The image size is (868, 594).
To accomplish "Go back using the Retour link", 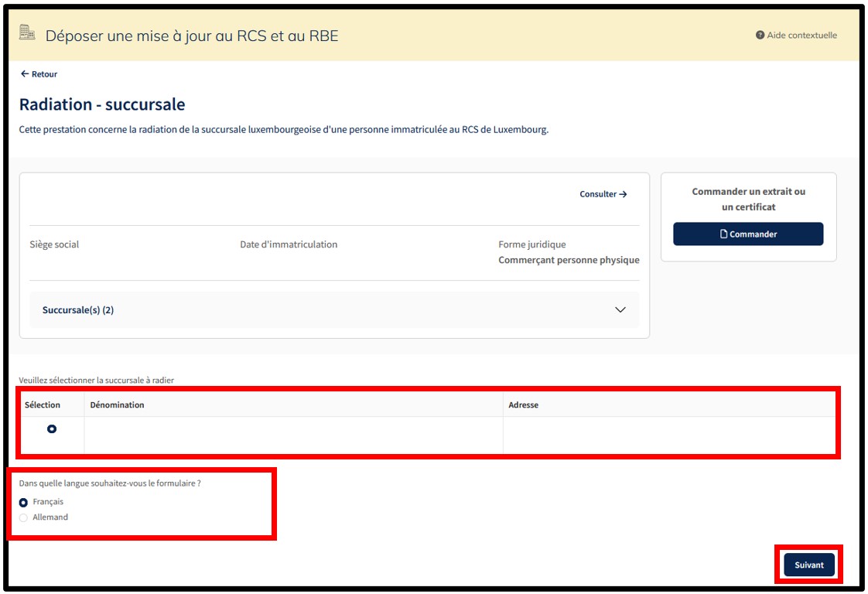I will coord(44,74).
